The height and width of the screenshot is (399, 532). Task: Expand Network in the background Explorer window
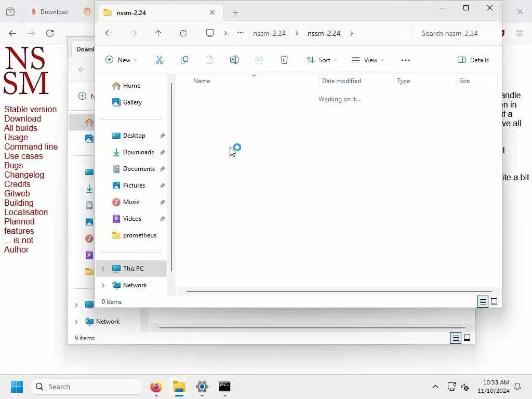click(76, 322)
